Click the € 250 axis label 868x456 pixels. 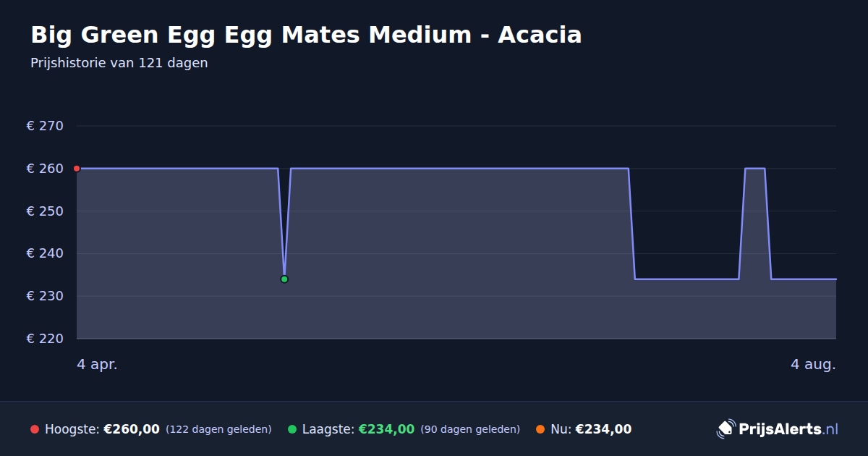[45, 211]
